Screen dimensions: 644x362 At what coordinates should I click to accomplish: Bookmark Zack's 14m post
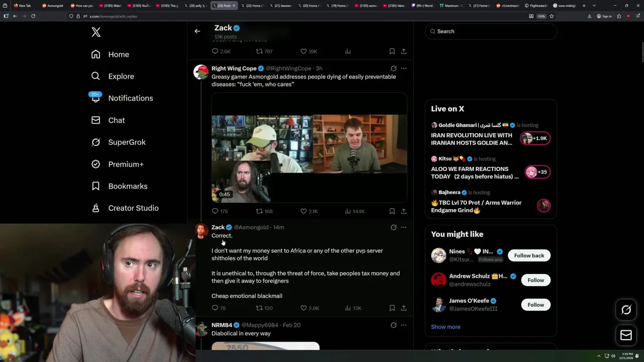click(392, 308)
